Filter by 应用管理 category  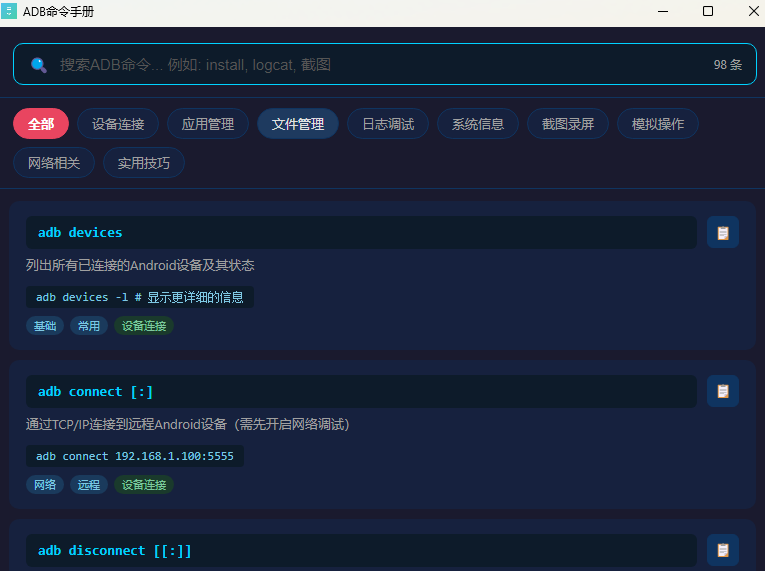pos(208,124)
